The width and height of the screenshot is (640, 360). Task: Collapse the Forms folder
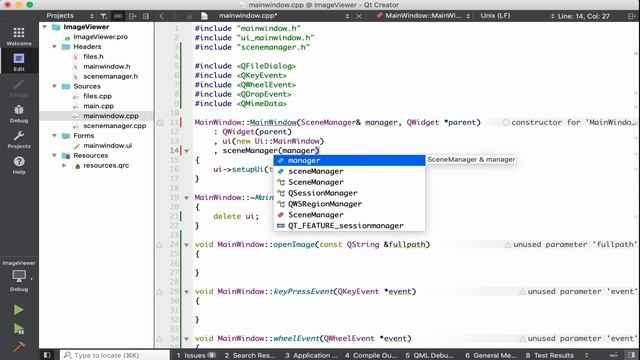point(54,136)
